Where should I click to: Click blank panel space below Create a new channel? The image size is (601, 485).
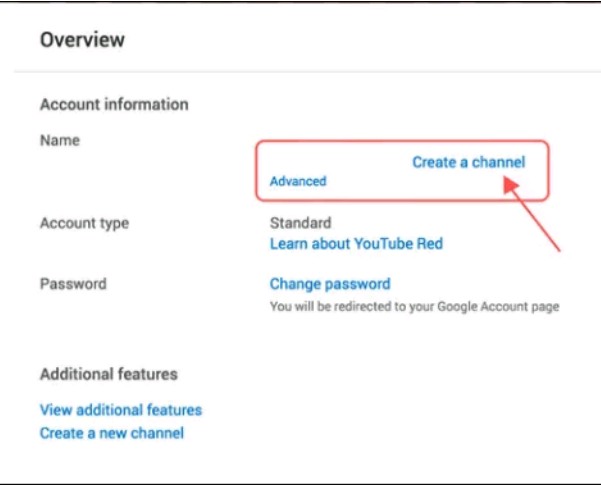[300, 460]
